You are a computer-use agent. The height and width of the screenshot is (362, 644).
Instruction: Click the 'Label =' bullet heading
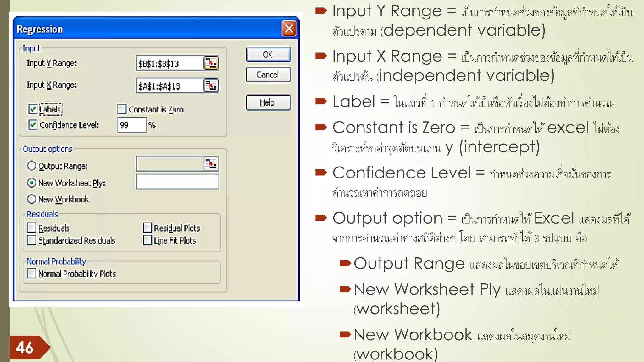361,101
